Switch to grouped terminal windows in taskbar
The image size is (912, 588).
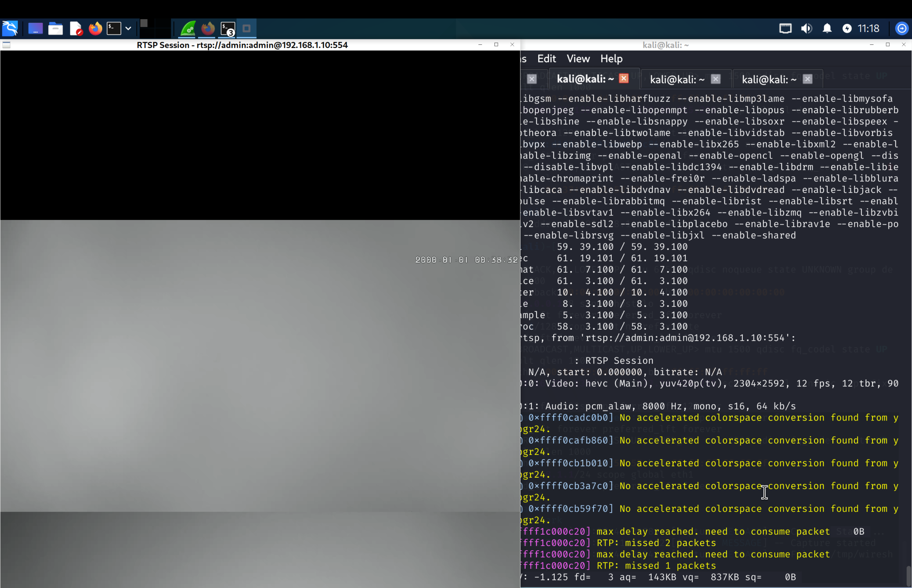point(228,29)
